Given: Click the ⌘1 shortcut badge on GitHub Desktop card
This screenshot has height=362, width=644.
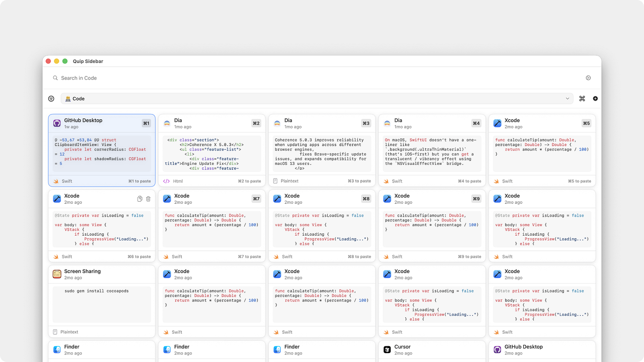Looking at the screenshot, I should (146, 123).
